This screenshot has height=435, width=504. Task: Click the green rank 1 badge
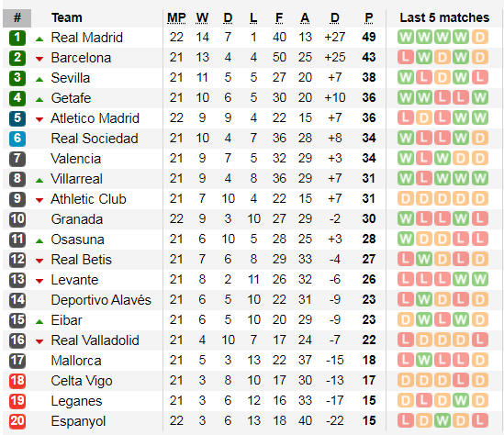pos(17,38)
